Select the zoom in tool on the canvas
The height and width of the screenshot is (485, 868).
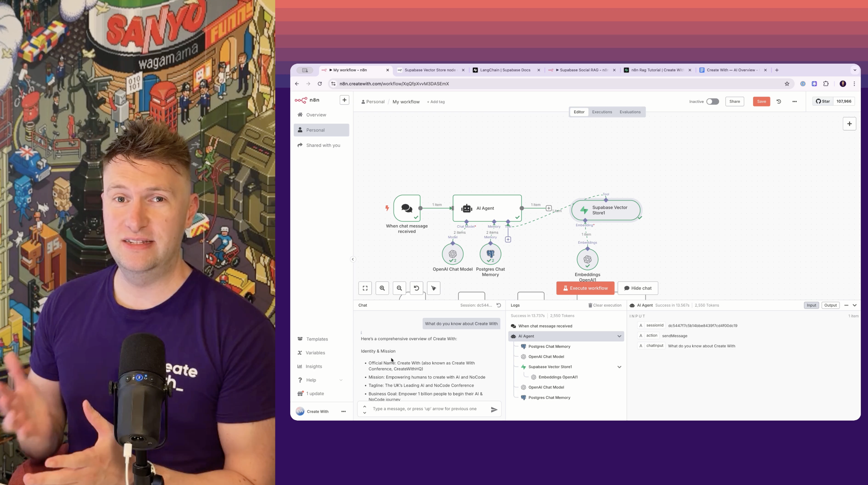coord(382,288)
